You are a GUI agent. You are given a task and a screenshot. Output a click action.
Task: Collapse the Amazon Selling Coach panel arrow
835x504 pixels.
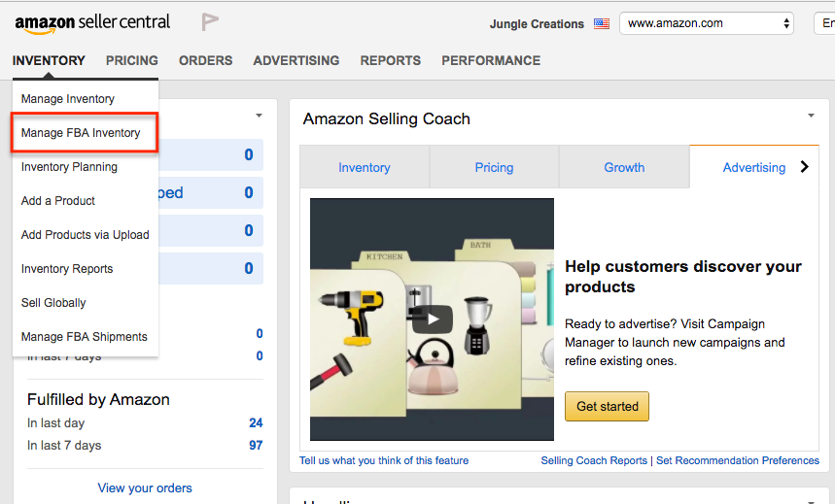811,117
